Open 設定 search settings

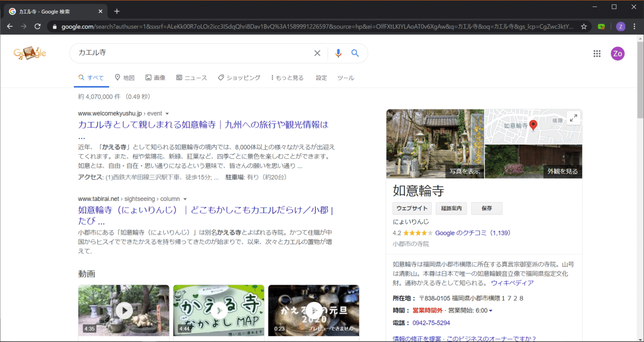pos(321,78)
